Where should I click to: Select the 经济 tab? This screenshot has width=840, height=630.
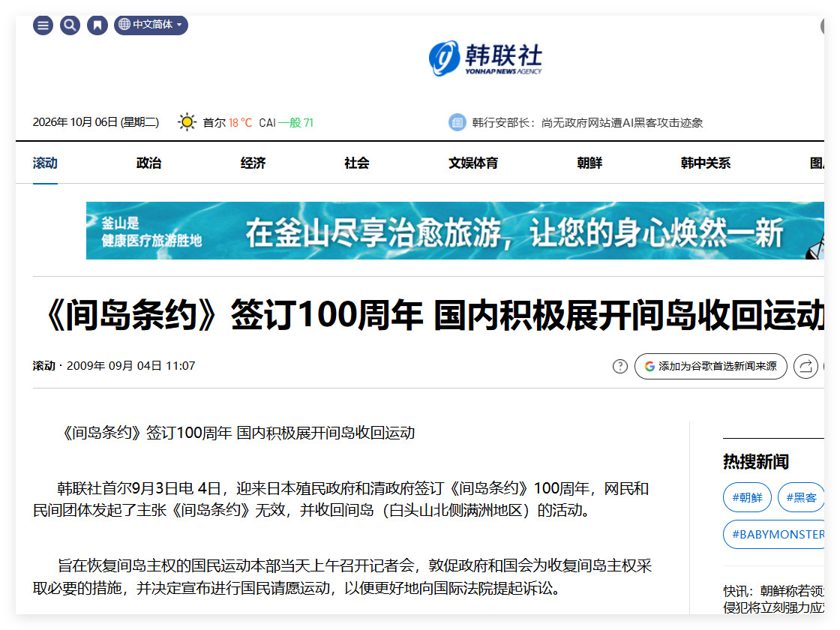pos(253,163)
